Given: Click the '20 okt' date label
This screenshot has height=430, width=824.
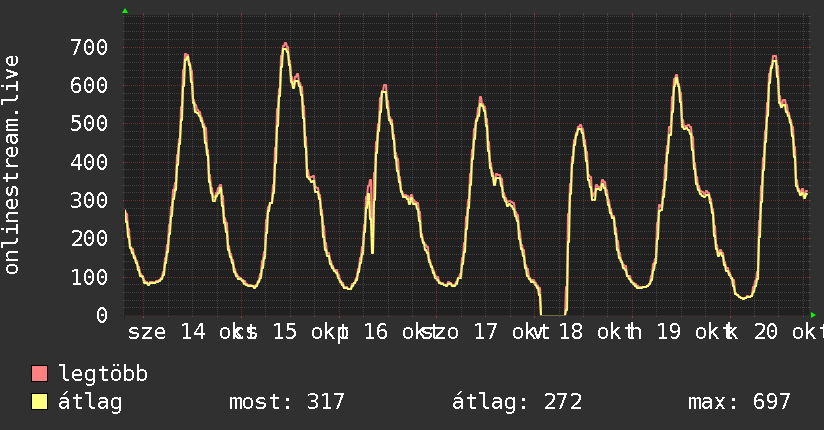Looking at the screenshot, I should (789, 332).
